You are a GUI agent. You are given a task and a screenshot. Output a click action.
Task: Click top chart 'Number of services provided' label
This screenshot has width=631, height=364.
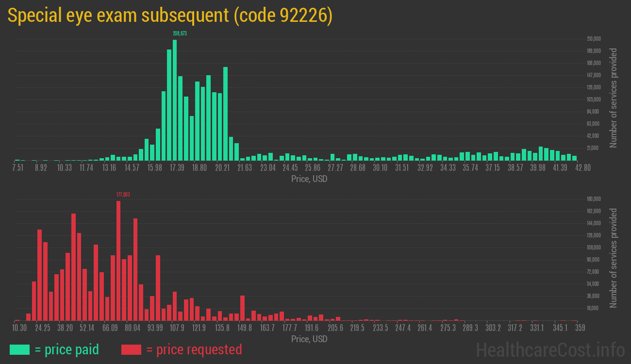coord(614,98)
